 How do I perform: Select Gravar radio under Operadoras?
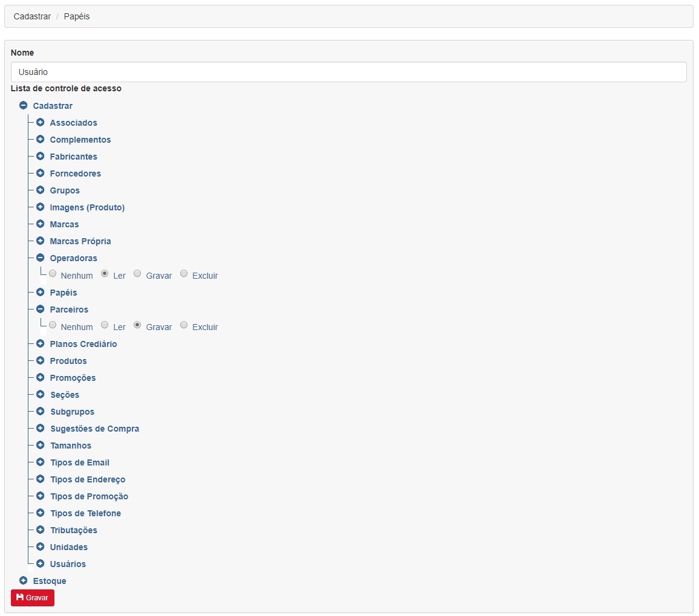(x=137, y=274)
